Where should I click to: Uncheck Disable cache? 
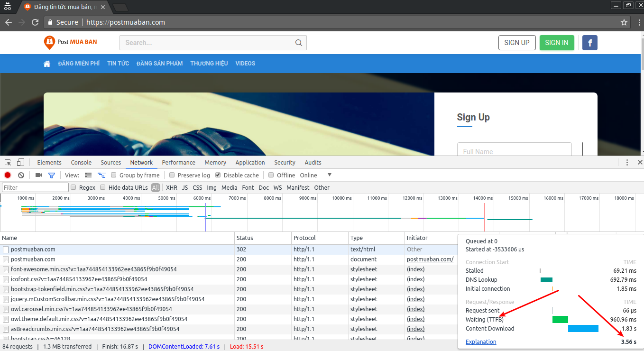[x=218, y=175]
